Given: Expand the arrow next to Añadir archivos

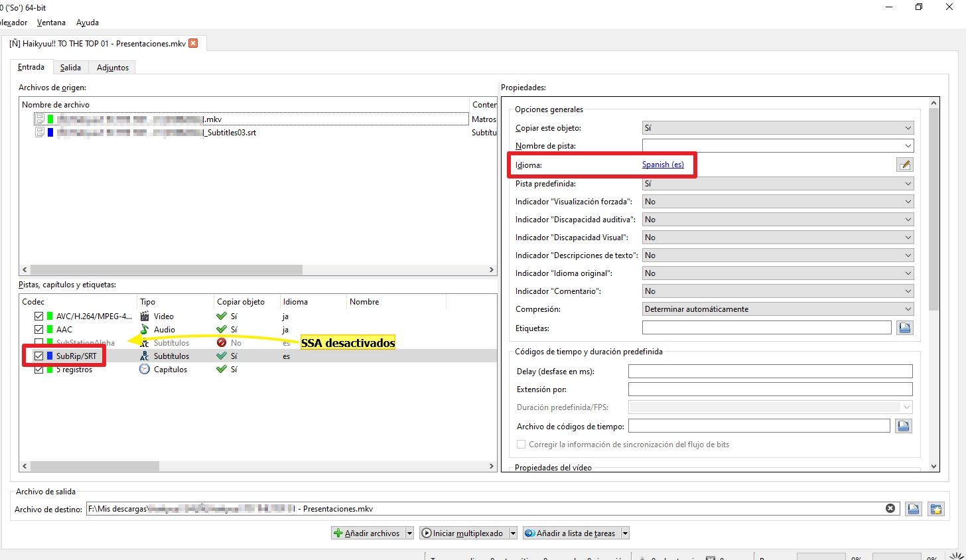Looking at the screenshot, I should [409, 533].
